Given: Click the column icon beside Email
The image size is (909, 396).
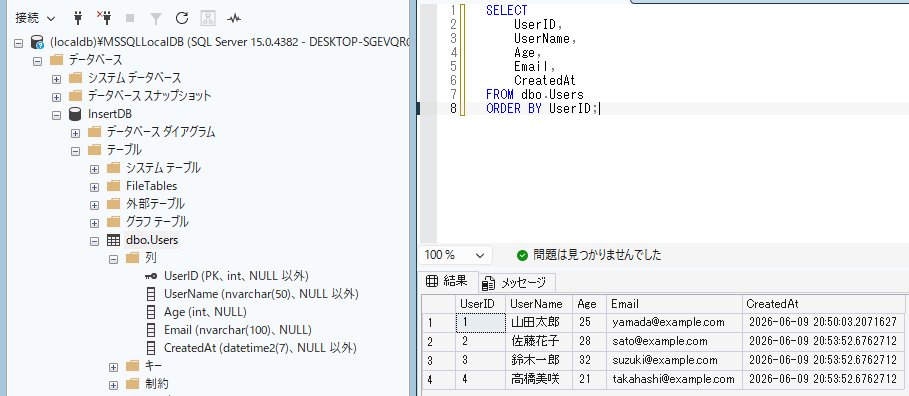Looking at the screenshot, I should pyautogui.click(x=151, y=330).
